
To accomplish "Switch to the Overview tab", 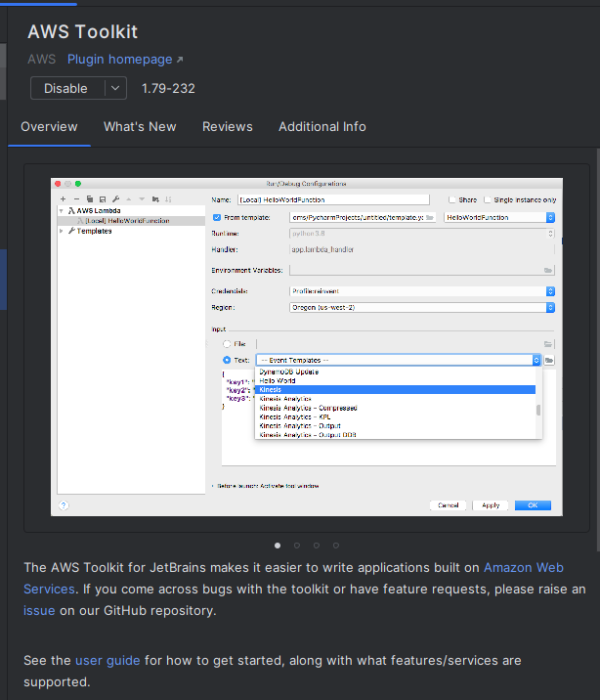I will tap(49, 127).
